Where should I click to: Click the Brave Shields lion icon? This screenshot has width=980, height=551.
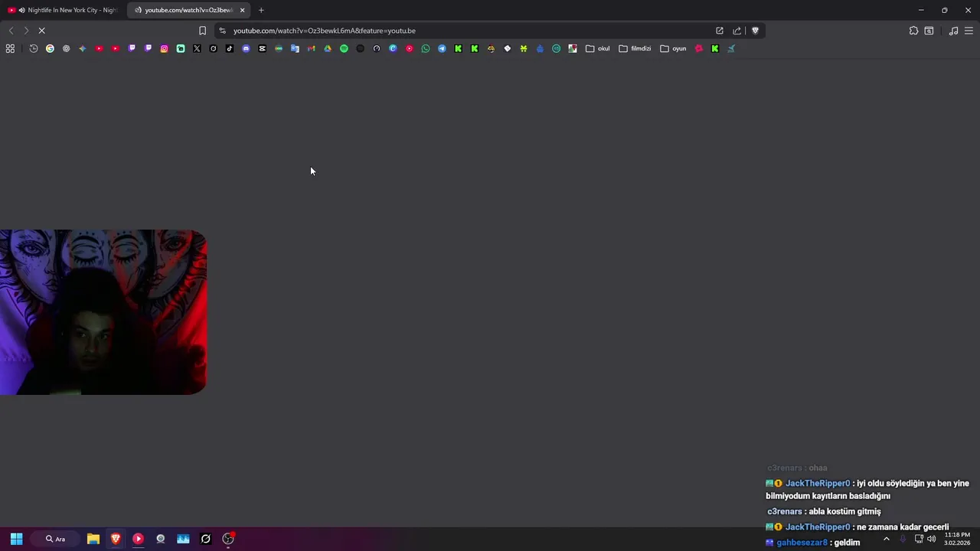755,31
